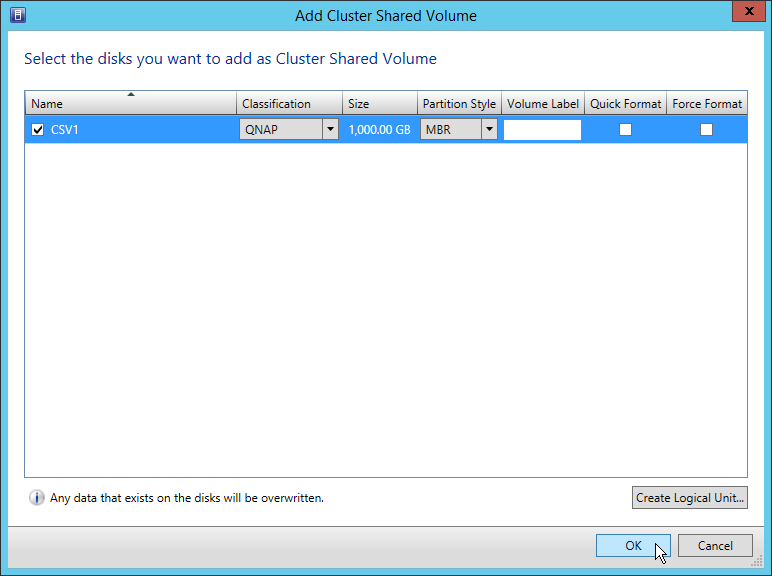Expand the MBR partition style dropdown

click(489, 129)
